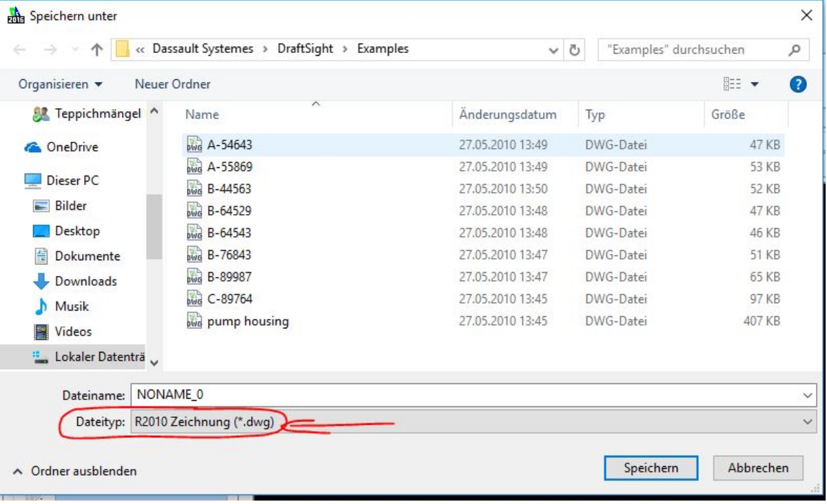Click the DWG icon beside pump housing
The height and width of the screenshot is (504, 827).
[194, 321]
